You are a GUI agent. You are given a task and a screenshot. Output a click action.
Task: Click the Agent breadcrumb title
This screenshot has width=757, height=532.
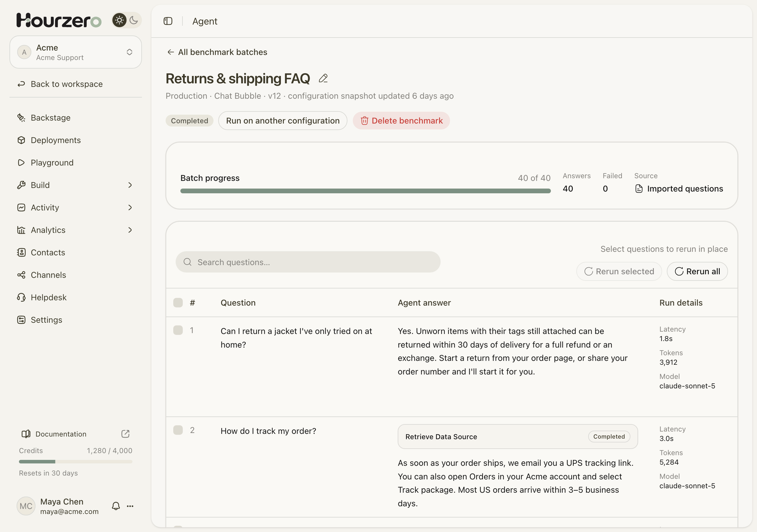click(x=205, y=21)
